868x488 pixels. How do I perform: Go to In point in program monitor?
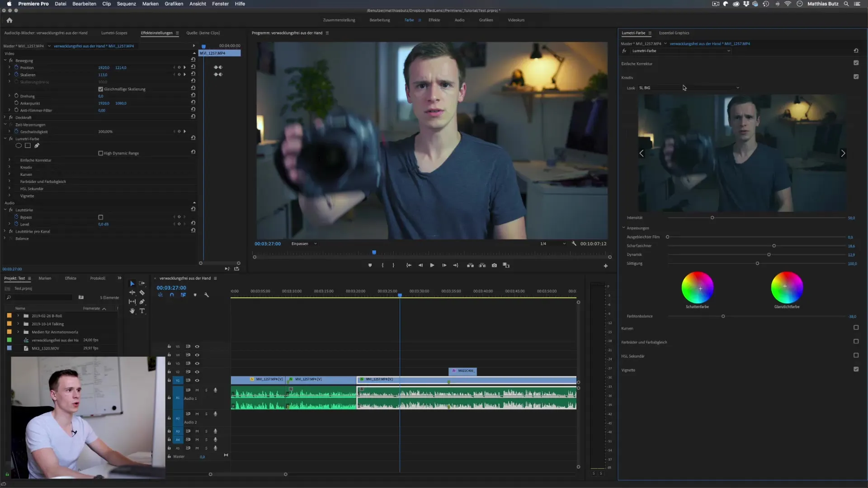[x=409, y=265]
